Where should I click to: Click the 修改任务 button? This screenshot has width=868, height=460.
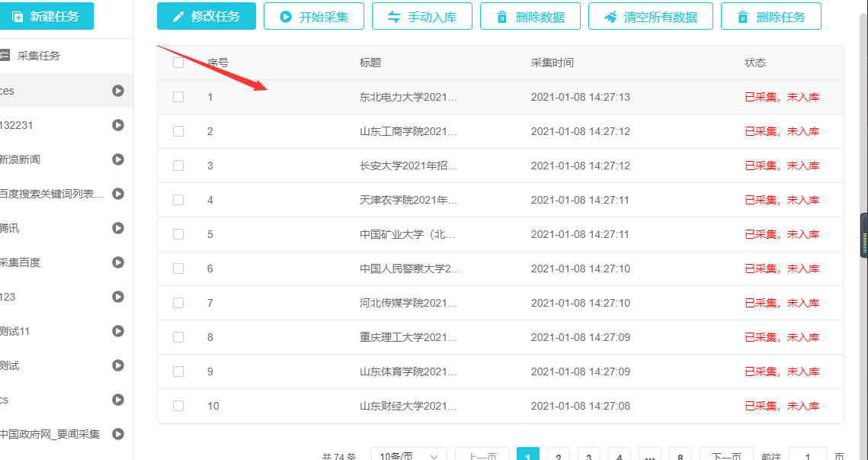pyautogui.click(x=207, y=16)
